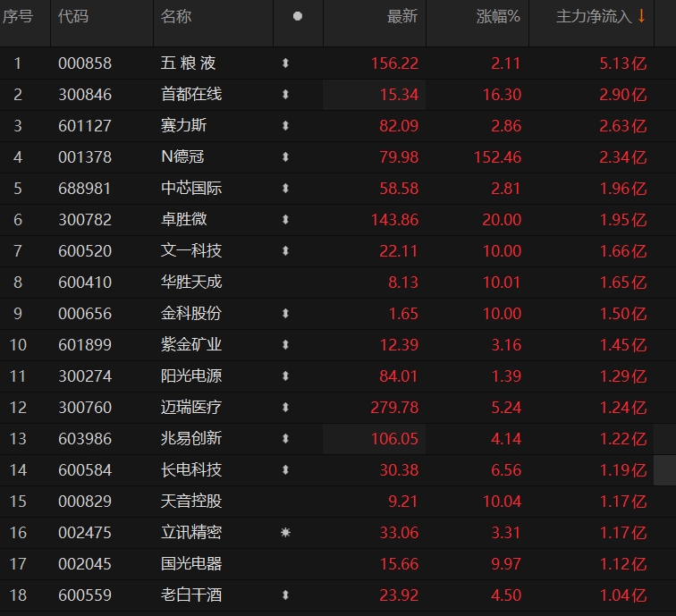The height and width of the screenshot is (616, 676).
Task: Click the 名称 column header
Action: [176, 17]
